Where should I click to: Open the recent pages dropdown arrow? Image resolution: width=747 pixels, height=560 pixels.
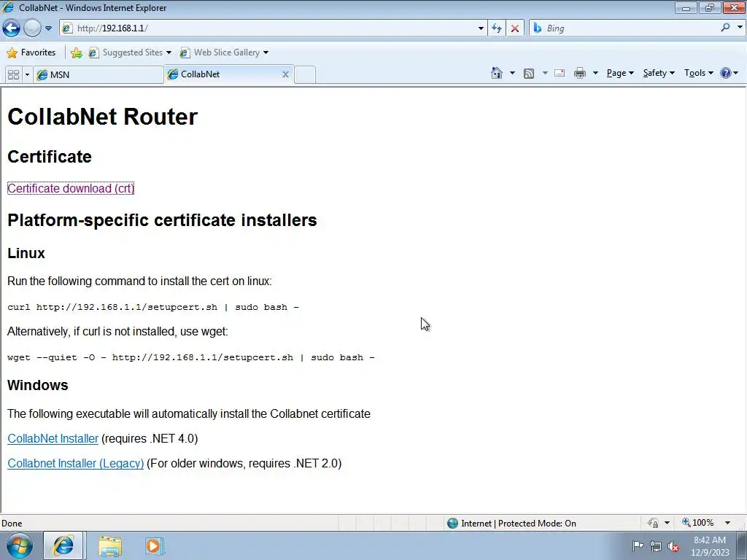[x=48, y=28]
